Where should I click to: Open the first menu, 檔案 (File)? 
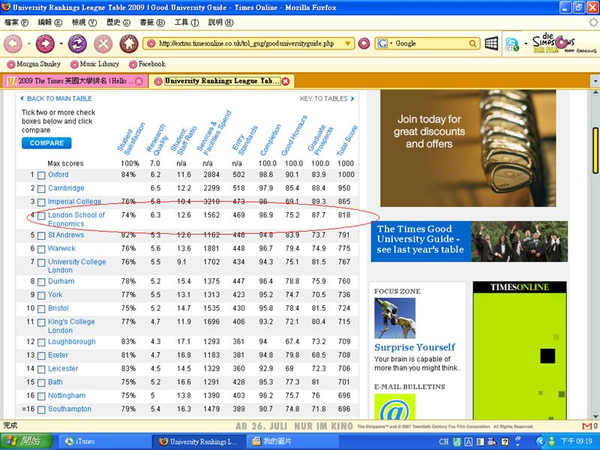coord(16,23)
